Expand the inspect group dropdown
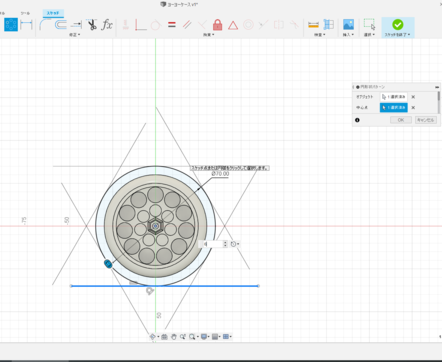Viewport: 442px width, 362px height. coord(319,35)
